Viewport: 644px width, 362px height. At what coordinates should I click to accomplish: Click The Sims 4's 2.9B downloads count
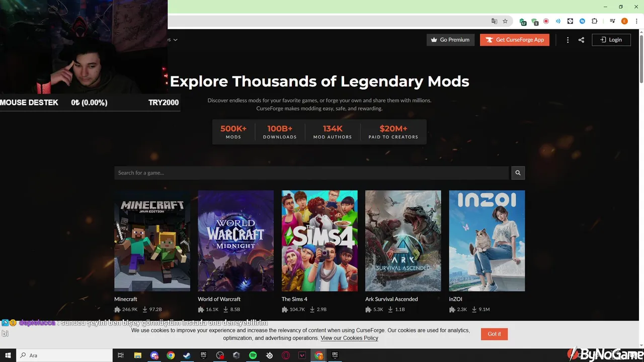click(x=318, y=310)
